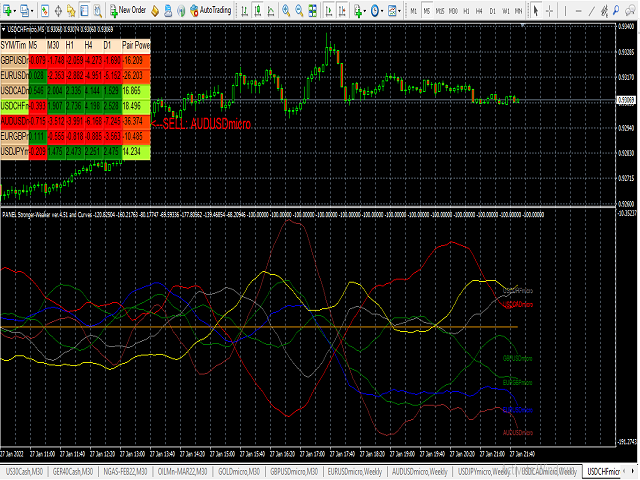Open the Profiles icon
The image size is (640, 480).
point(25,11)
